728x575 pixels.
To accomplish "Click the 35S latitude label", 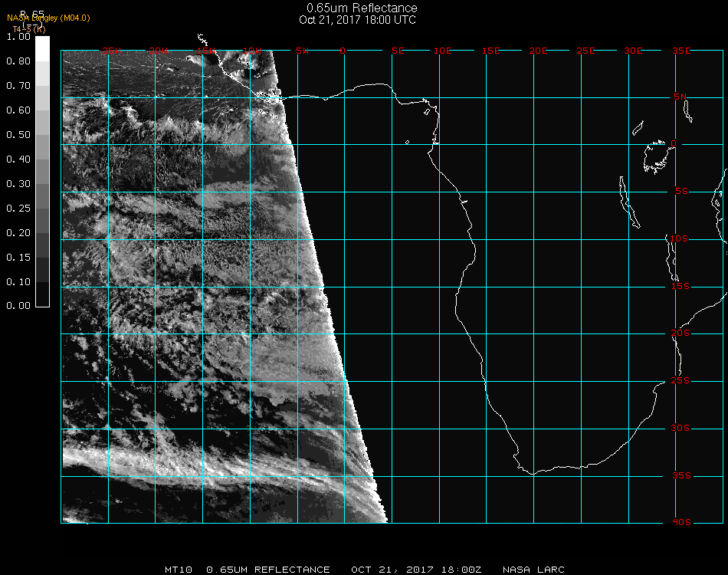I will (681, 475).
